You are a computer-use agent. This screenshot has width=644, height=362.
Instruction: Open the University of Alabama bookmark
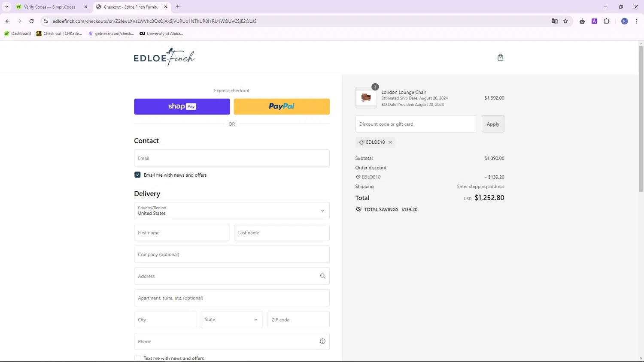coord(161,33)
